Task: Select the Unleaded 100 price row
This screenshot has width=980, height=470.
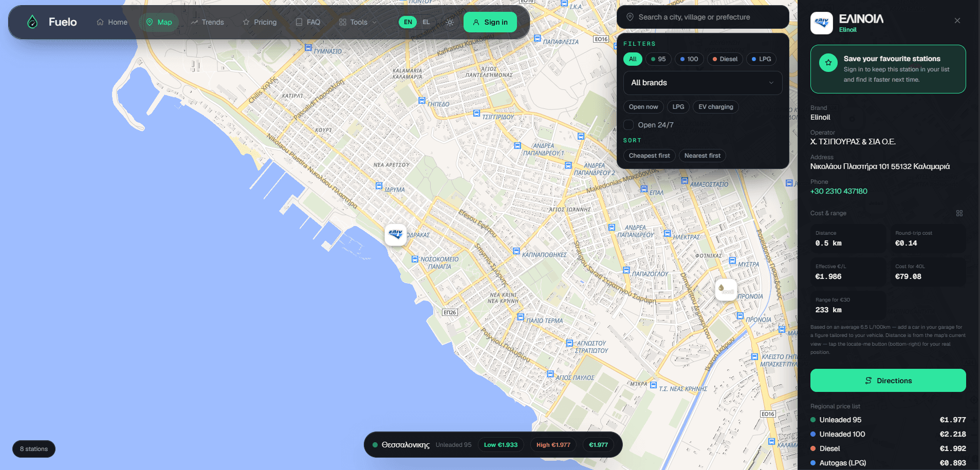Action: point(888,434)
